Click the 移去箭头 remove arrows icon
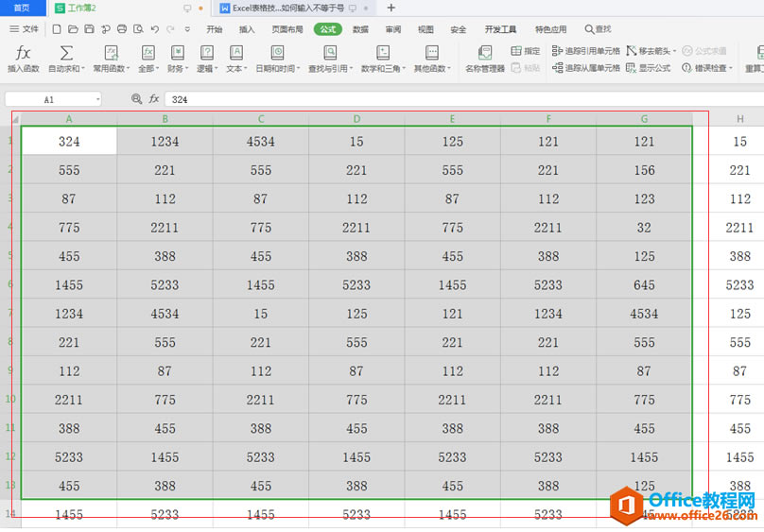The height and width of the screenshot is (532, 764). [x=632, y=51]
